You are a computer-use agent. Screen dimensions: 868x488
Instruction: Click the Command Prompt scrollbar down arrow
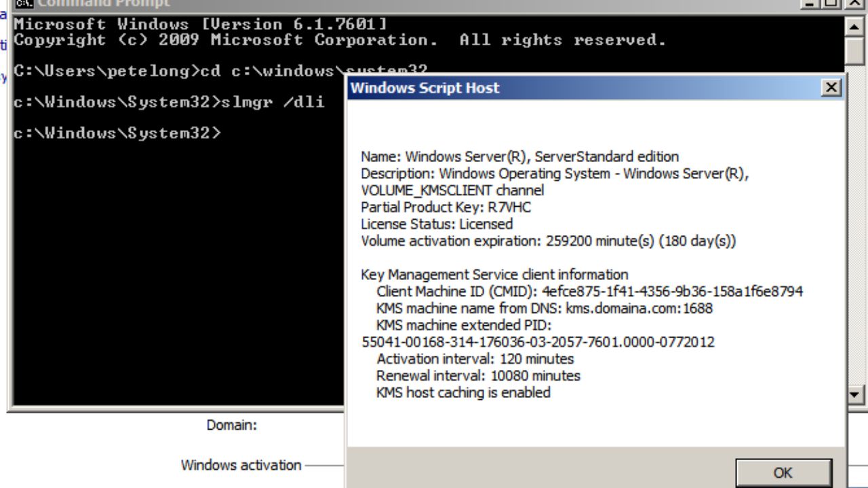[854, 394]
